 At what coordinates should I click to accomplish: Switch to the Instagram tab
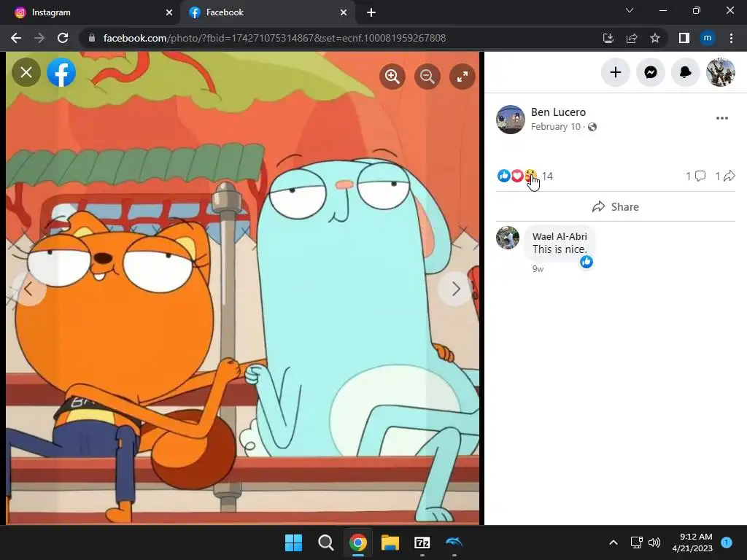tap(90, 12)
